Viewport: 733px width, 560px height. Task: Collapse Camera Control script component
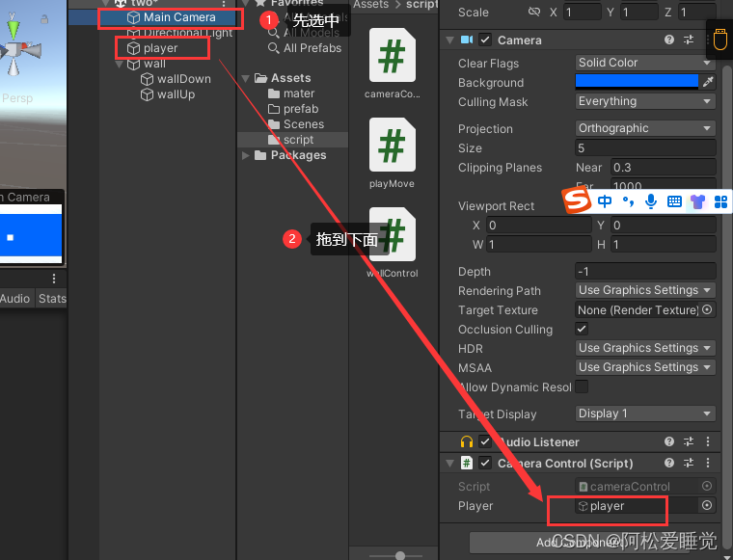pyautogui.click(x=449, y=464)
